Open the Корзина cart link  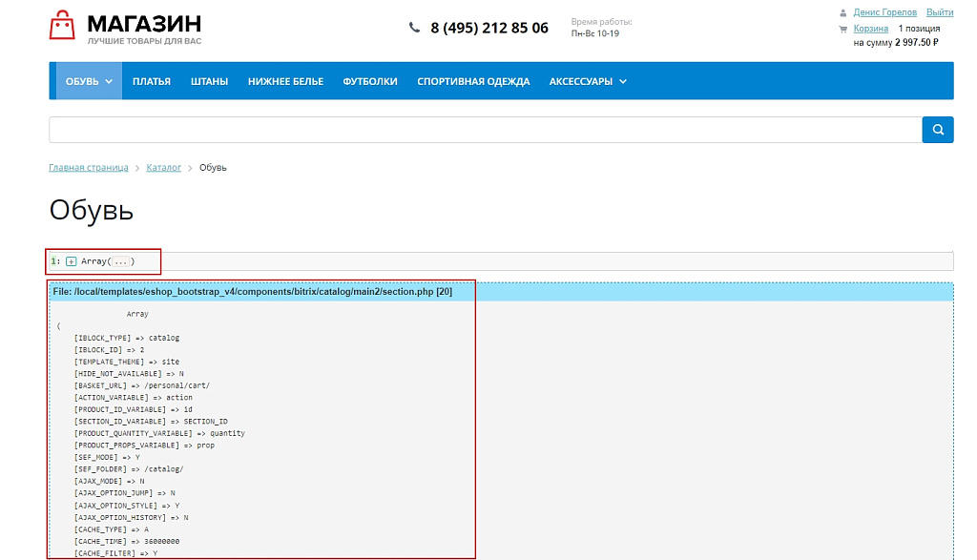pos(870,29)
